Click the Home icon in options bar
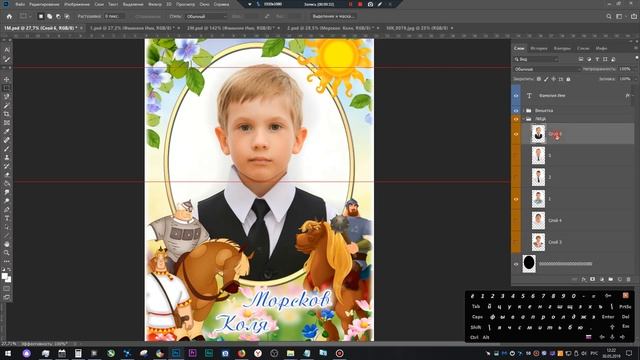The height and width of the screenshot is (360, 640). pos(9,16)
